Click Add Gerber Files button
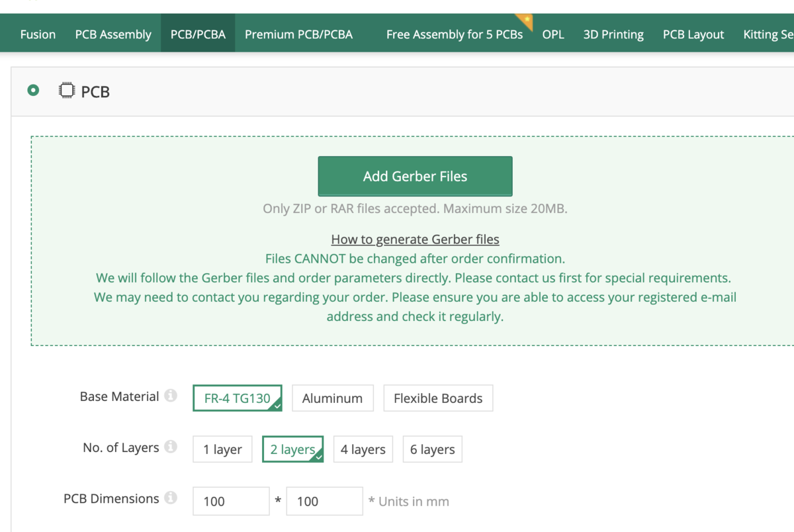The image size is (794, 532). (415, 176)
